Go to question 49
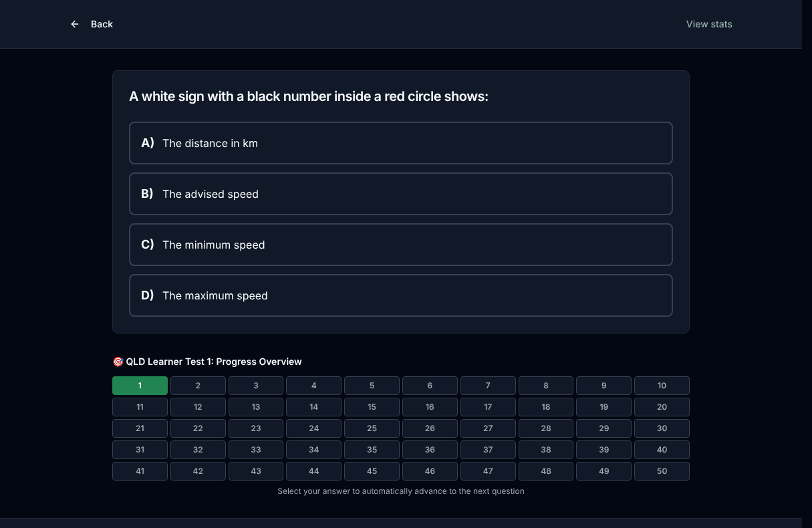 (x=604, y=471)
